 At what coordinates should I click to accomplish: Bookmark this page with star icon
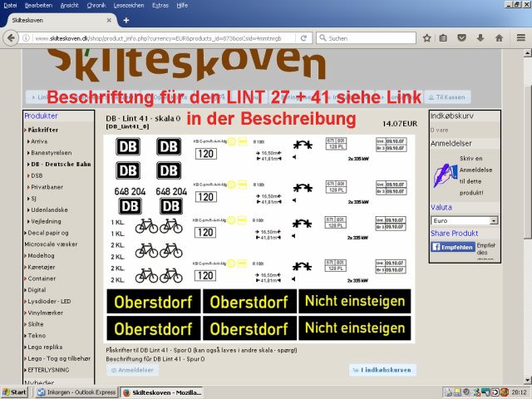pyautogui.click(x=426, y=38)
